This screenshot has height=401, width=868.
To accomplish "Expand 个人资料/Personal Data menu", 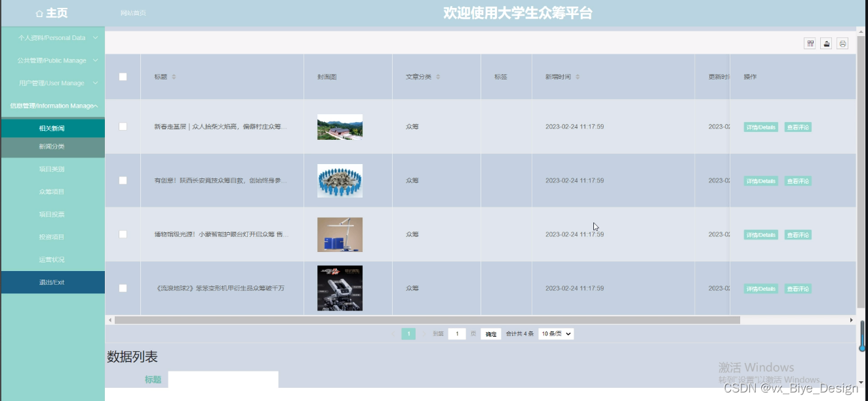I will click(52, 38).
